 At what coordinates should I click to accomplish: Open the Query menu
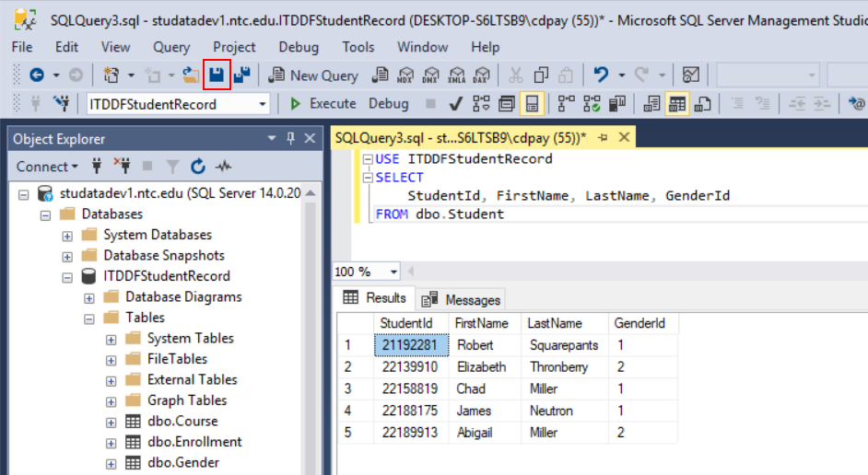[x=171, y=47]
